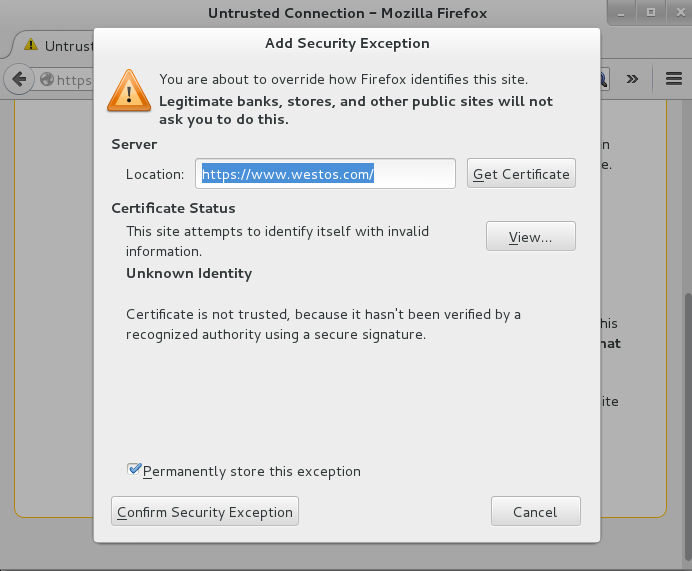Click the warning icon on the tab
Viewport: 692px width, 571px height.
click(31, 45)
